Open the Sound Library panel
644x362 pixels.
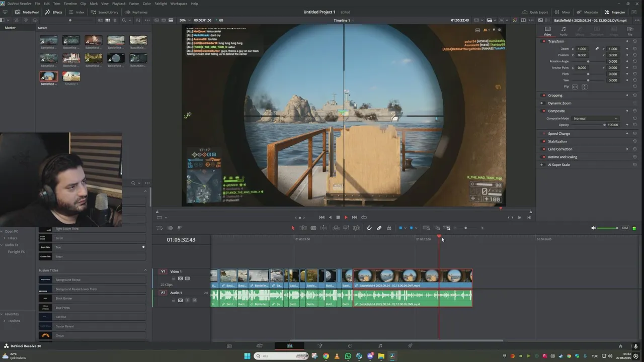pos(104,12)
